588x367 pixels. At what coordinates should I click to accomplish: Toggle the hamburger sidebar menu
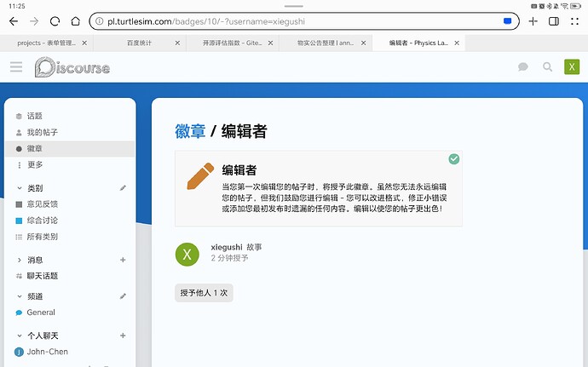pyautogui.click(x=16, y=67)
